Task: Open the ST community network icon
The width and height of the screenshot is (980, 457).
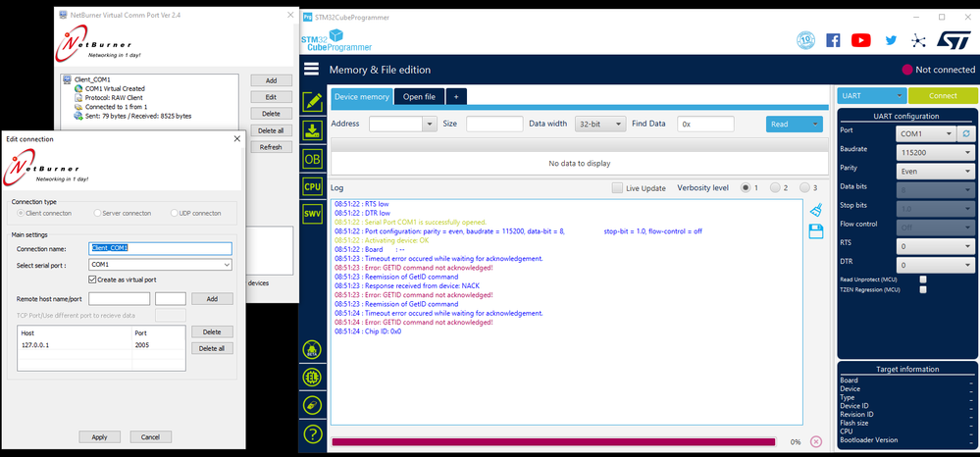Action: click(918, 40)
